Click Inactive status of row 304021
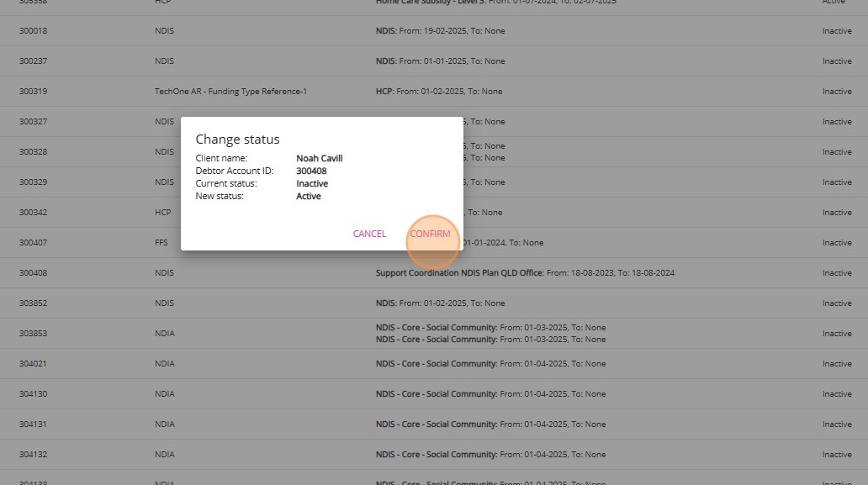 (837, 364)
